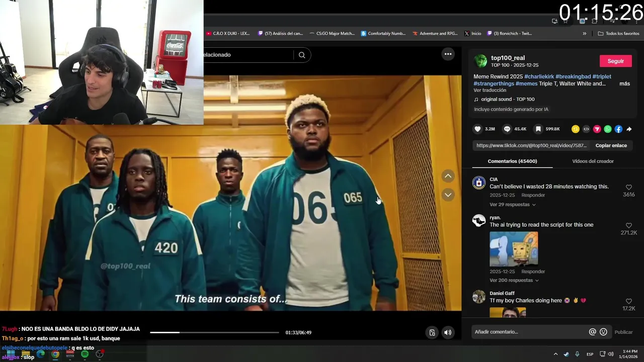Share the video on Facebook
Image resolution: width=644 pixels, height=362 pixels.
[x=618, y=129]
